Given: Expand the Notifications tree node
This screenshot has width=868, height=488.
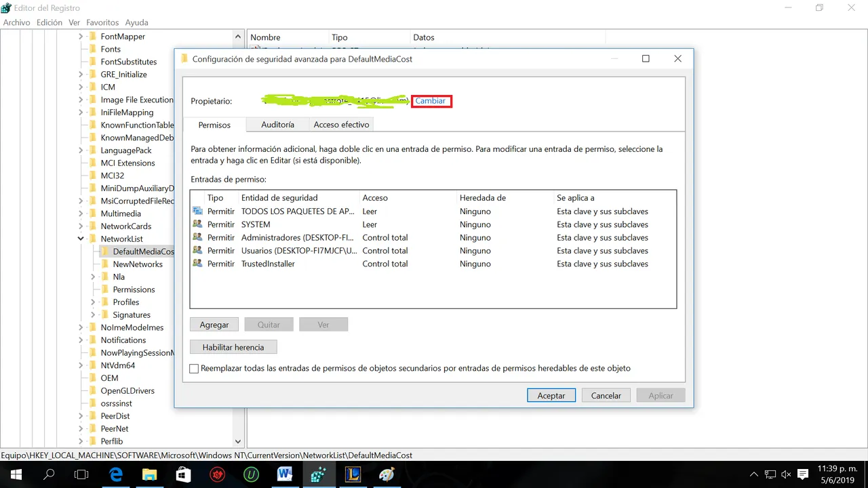Looking at the screenshot, I should 81,340.
